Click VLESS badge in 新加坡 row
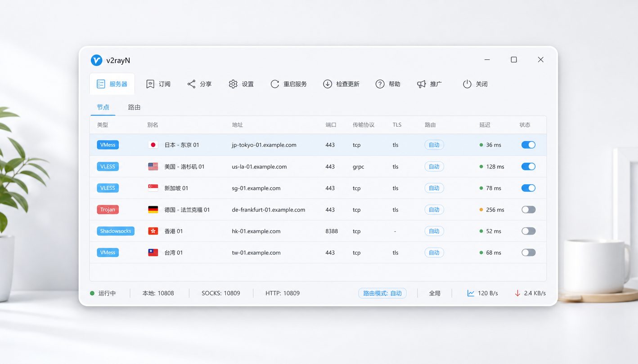Viewport: 638px width, 364px height. click(108, 188)
